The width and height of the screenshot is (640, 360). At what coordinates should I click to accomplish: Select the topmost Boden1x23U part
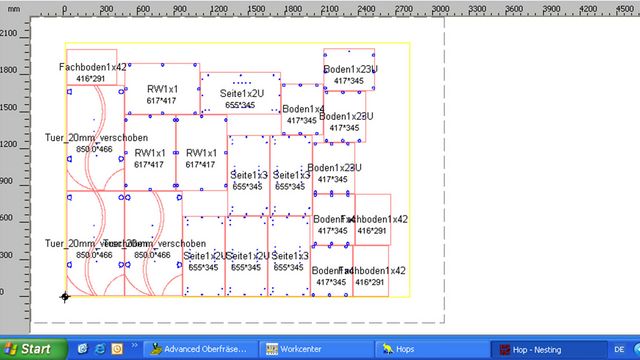[x=349, y=70]
